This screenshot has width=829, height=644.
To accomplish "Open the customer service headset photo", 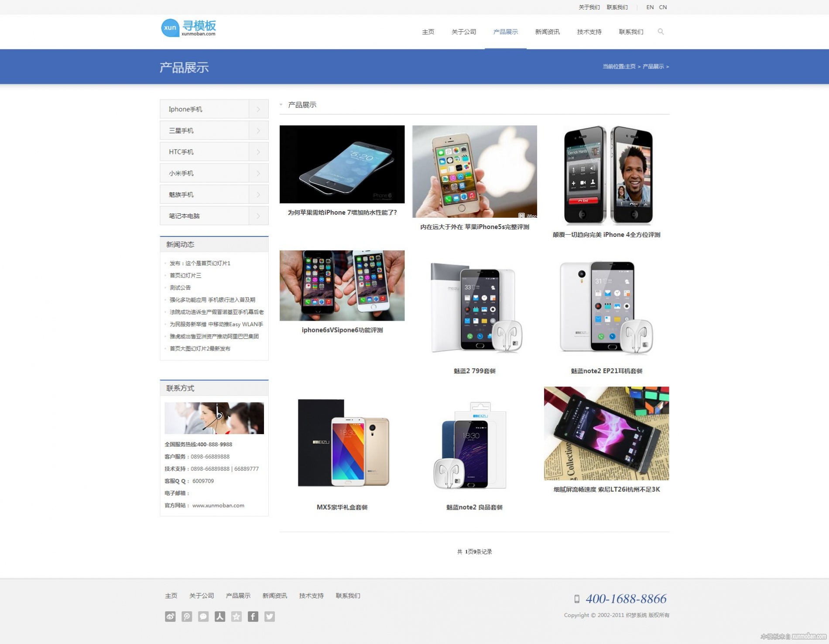I will click(x=214, y=418).
